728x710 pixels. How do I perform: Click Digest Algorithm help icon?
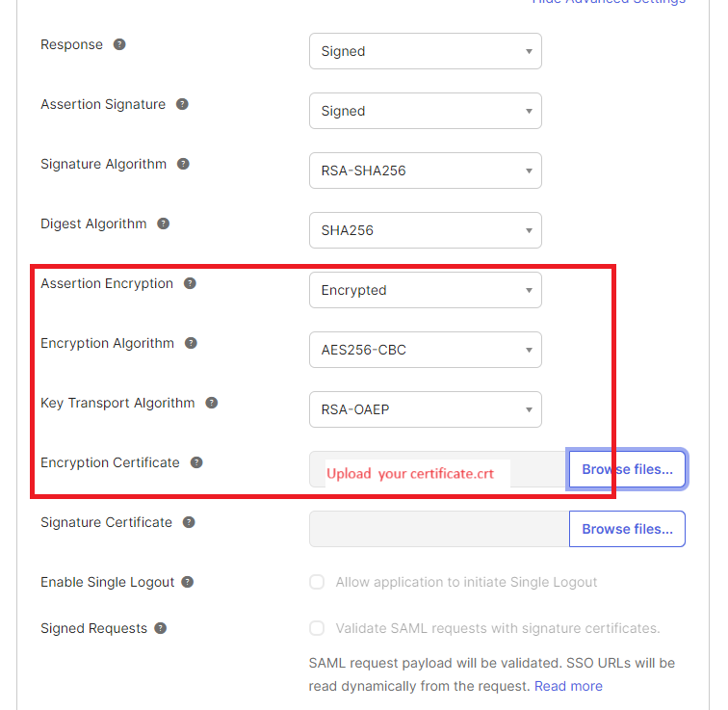coord(164,224)
